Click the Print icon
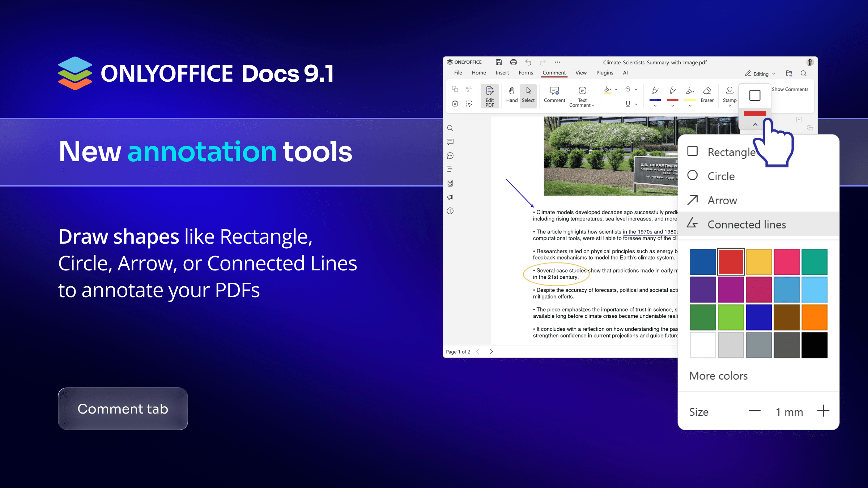 pos(513,62)
